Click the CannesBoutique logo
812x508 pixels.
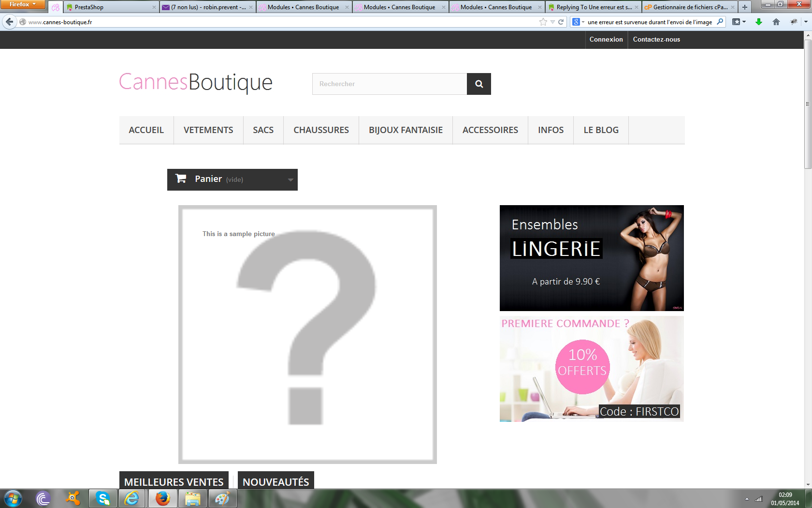[x=196, y=82]
